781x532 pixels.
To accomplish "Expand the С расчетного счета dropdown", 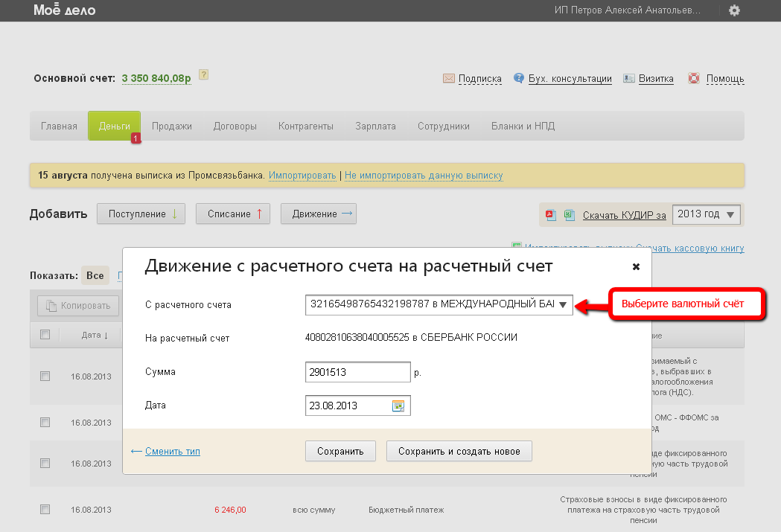I will pyautogui.click(x=564, y=304).
